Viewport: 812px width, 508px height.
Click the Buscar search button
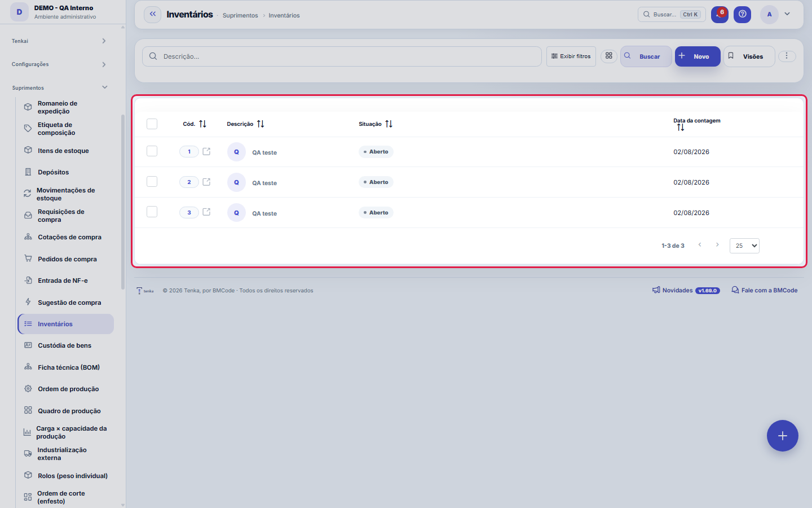point(646,56)
